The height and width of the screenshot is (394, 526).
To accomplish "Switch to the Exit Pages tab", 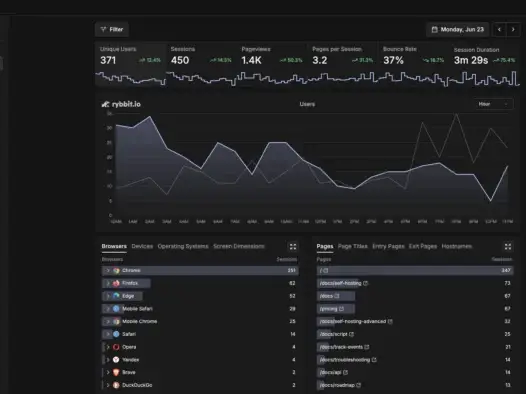I will pyautogui.click(x=423, y=246).
